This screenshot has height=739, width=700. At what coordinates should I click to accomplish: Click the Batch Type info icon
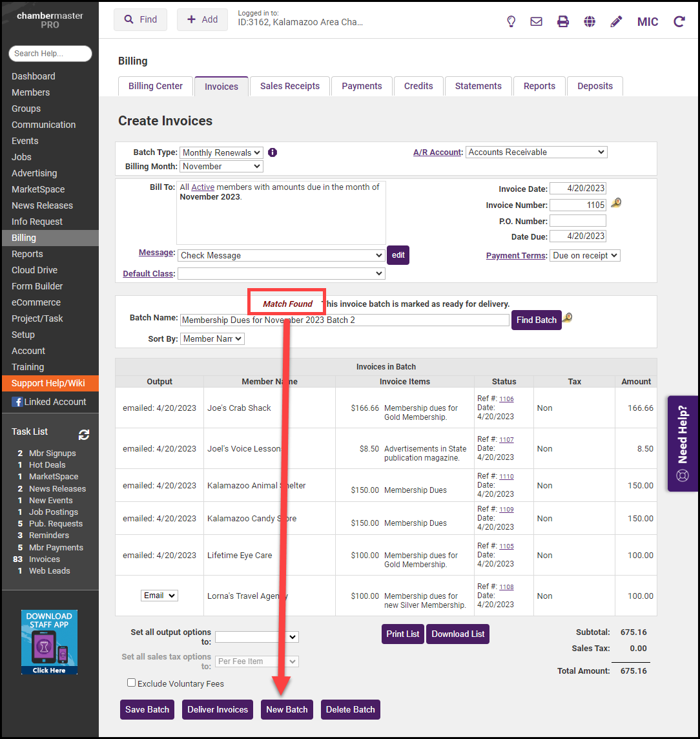click(273, 152)
